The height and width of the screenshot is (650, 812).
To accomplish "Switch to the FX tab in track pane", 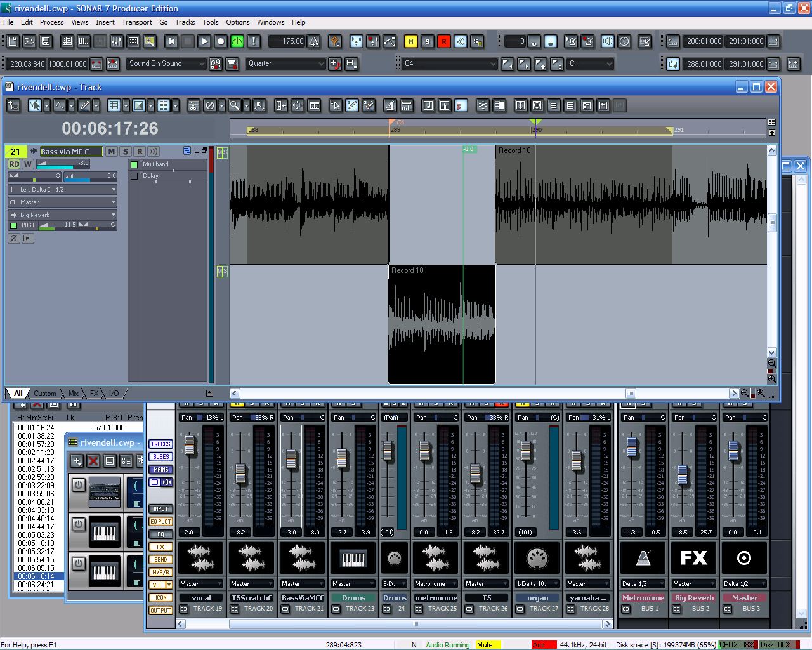I will click(x=94, y=394).
